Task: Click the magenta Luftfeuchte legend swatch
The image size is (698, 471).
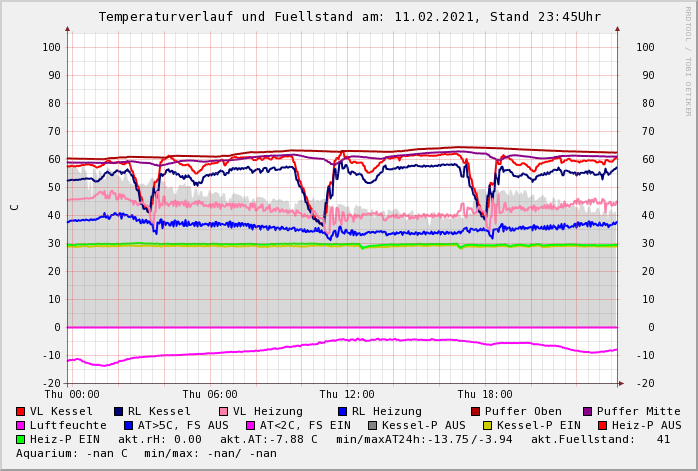Action: [x=21, y=425]
